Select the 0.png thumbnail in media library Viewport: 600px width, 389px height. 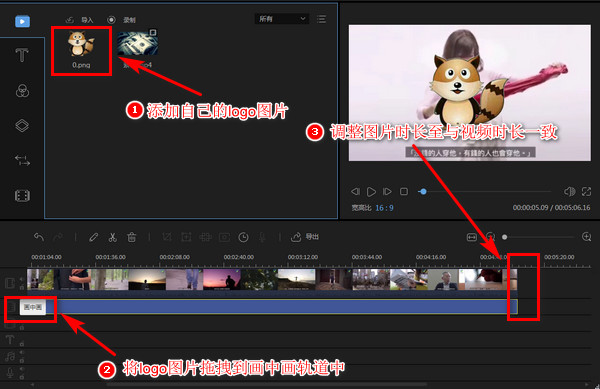pyautogui.click(x=81, y=50)
